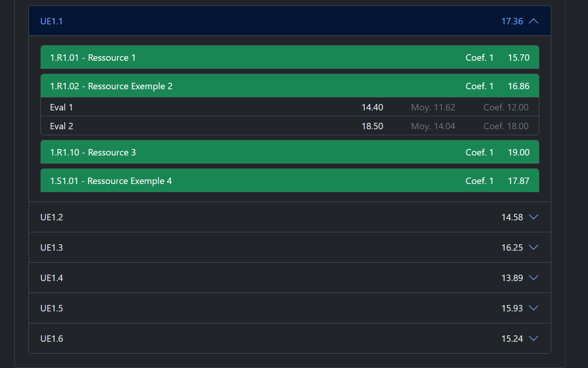Expand the UE1.2 section
This screenshot has height=368, width=588.
pyautogui.click(x=276, y=217)
